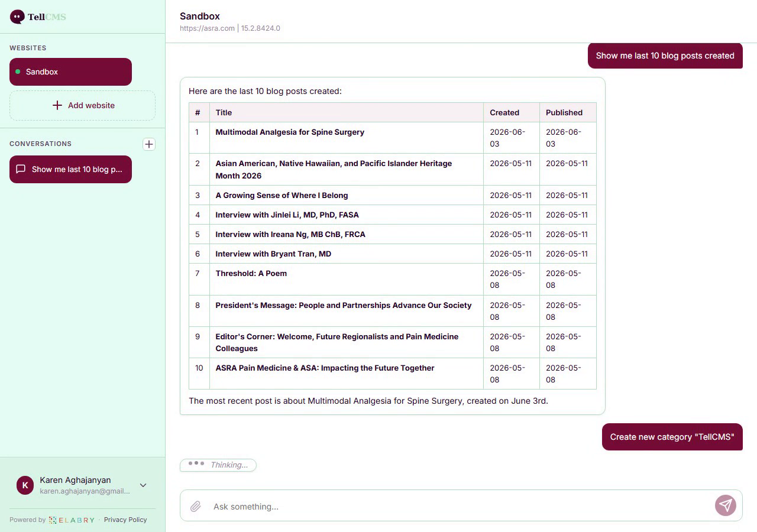This screenshot has width=757, height=532.
Task: Click 'Editor's Corner' post title
Action: [337, 342]
